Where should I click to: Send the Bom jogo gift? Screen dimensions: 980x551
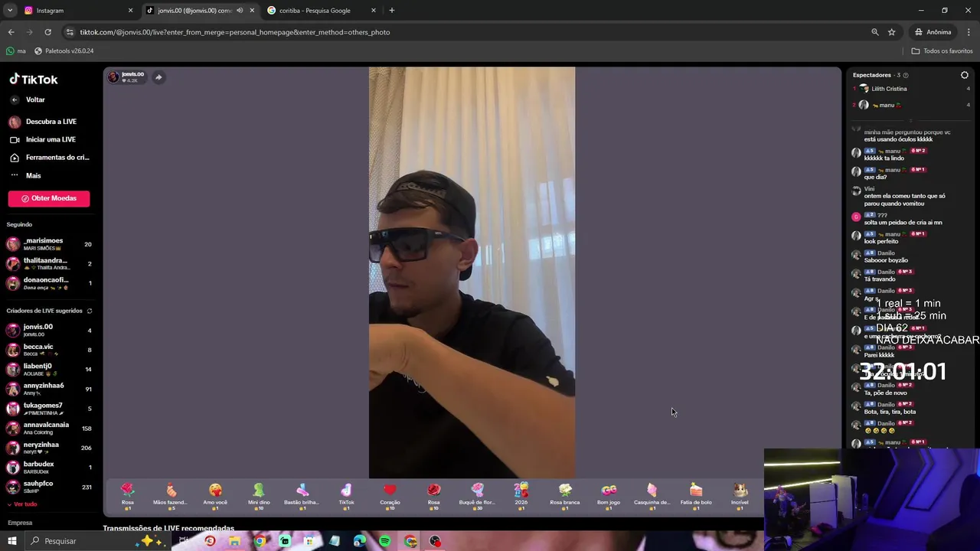point(609,496)
